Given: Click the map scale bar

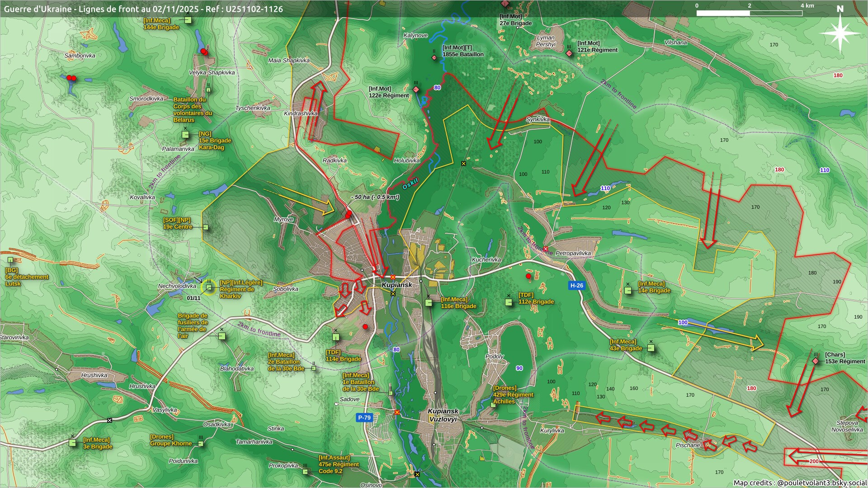Looking at the screenshot, I should point(749,13).
